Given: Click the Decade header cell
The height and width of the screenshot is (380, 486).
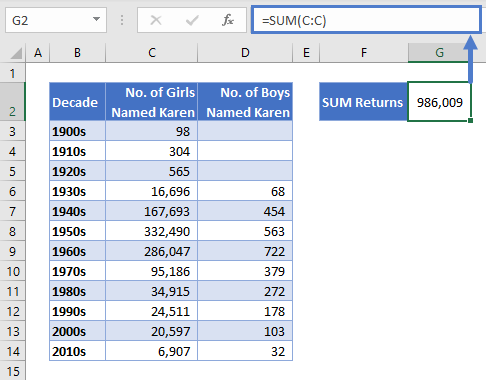Looking at the screenshot, I should [77, 102].
